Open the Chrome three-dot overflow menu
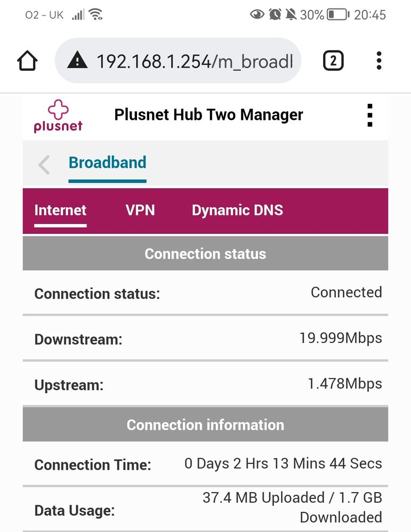Viewport: 411px width, 532px height. pyautogui.click(x=379, y=61)
